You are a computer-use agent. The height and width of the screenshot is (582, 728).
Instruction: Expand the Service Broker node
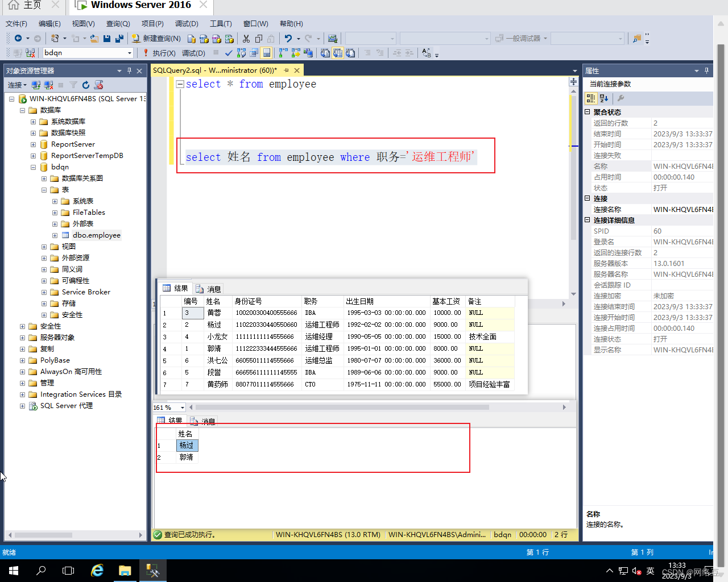tap(44, 292)
